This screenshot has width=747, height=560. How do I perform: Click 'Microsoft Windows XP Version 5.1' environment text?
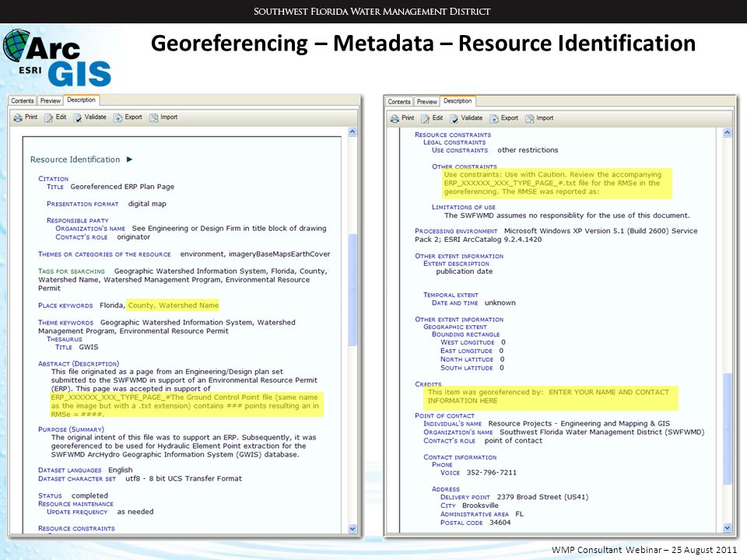tap(563, 231)
